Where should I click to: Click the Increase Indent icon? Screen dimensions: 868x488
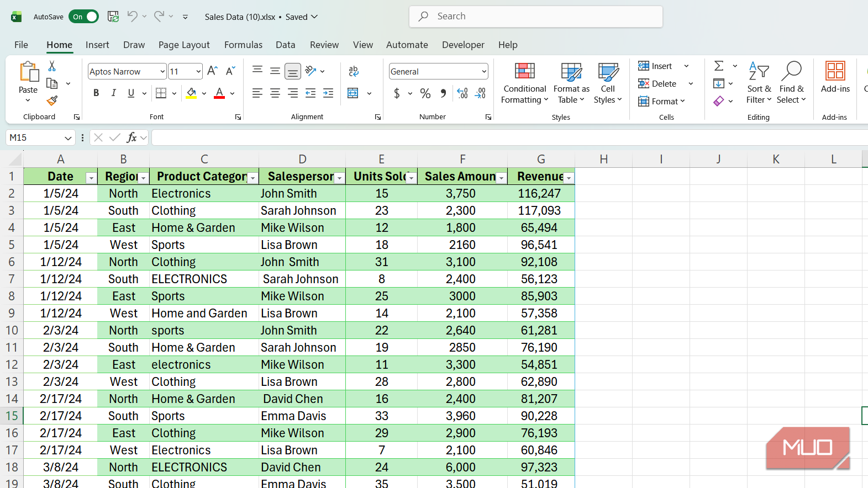328,93
